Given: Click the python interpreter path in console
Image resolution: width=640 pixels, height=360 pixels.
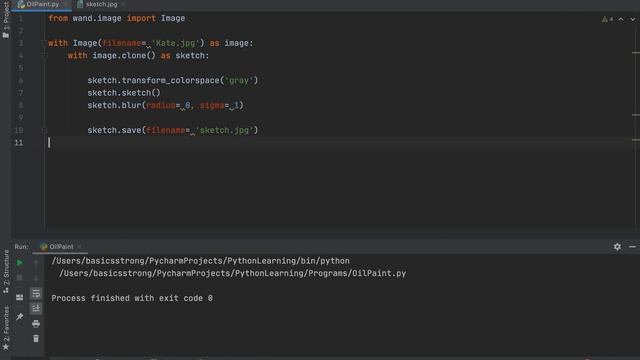Looking at the screenshot, I should point(200,261).
